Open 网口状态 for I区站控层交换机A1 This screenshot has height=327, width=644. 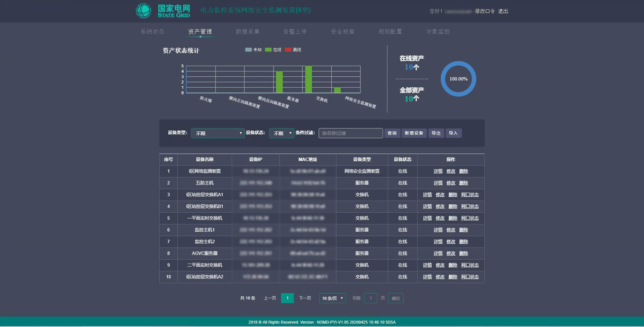coord(470,195)
